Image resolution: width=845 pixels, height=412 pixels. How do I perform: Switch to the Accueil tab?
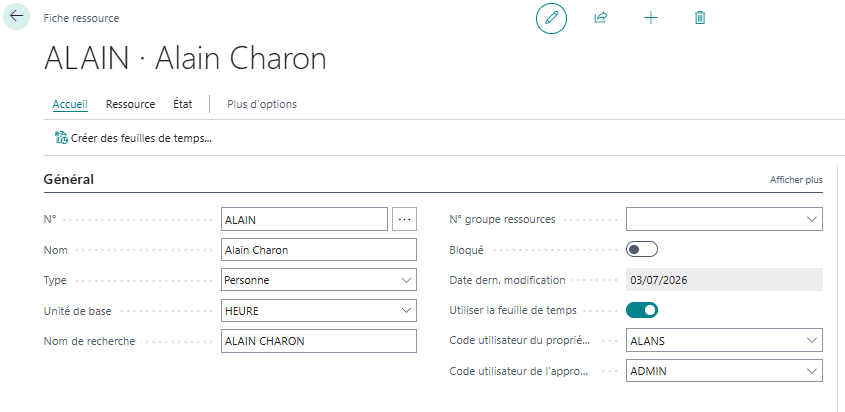pyautogui.click(x=70, y=104)
